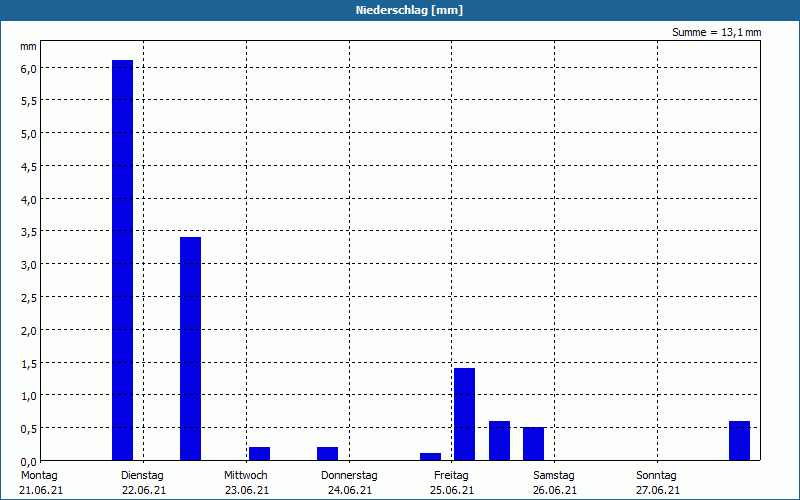The width and height of the screenshot is (800, 500).
Task: Select the 5,5 y-axis label
Action: pos(29,102)
